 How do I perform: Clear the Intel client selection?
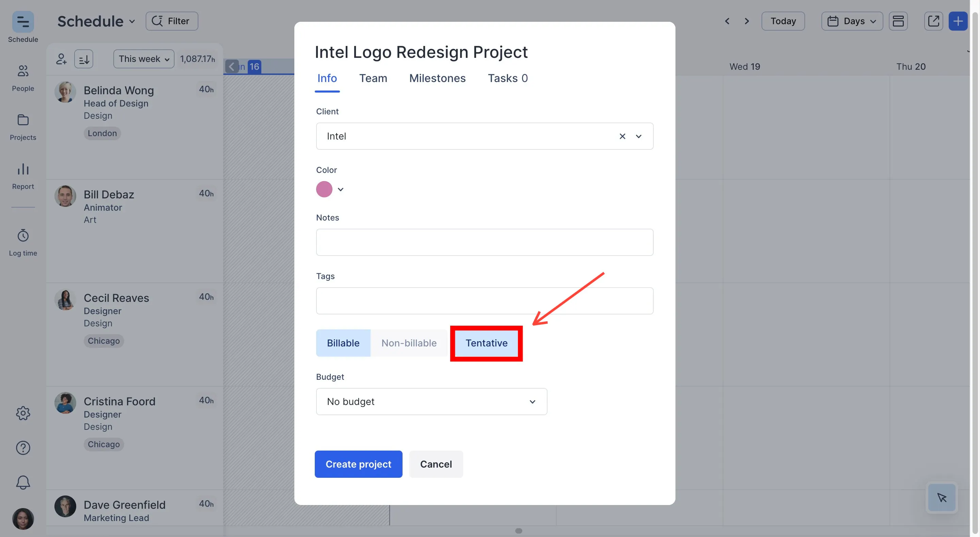point(622,136)
